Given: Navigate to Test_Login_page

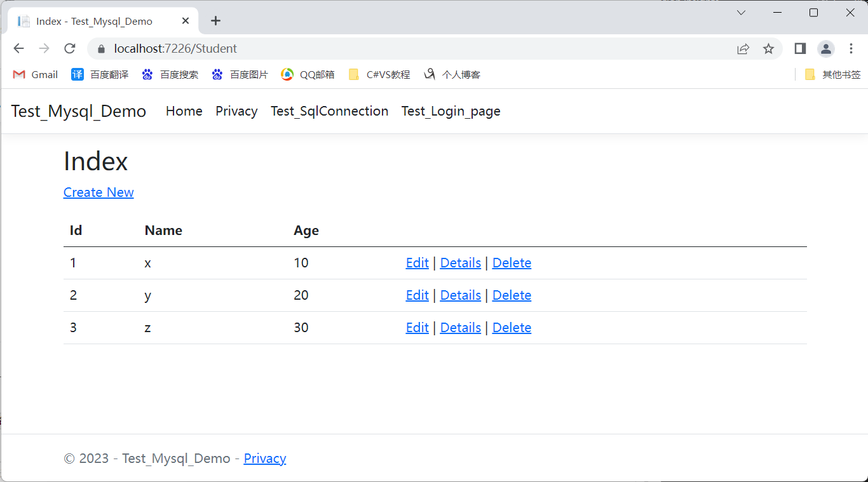Looking at the screenshot, I should pyautogui.click(x=451, y=111).
